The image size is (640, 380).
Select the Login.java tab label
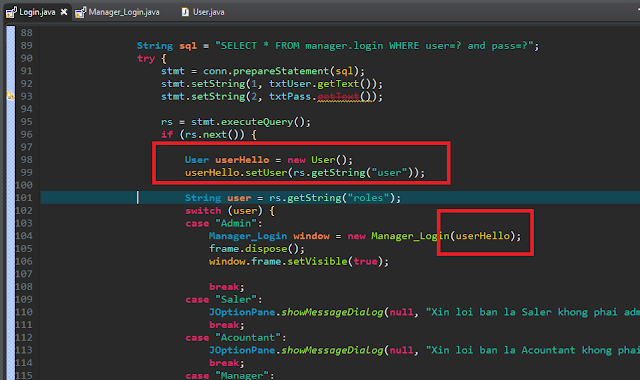tap(37, 12)
